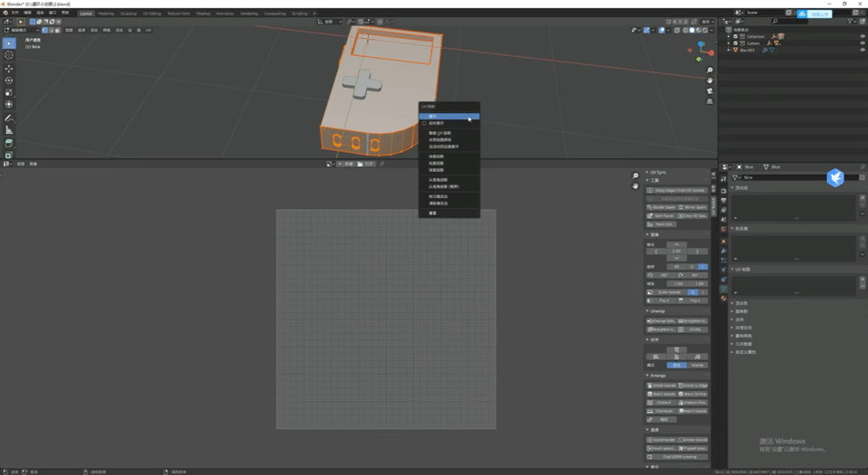Click the move amount field showing 1.00
Viewport: 868px width, 475px height.
[676, 251]
